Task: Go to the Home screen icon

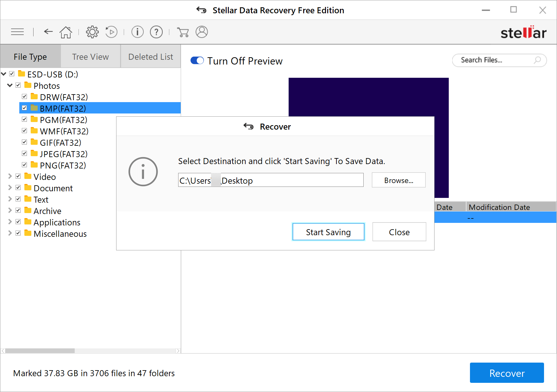Action: pyautogui.click(x=66, y=32)
